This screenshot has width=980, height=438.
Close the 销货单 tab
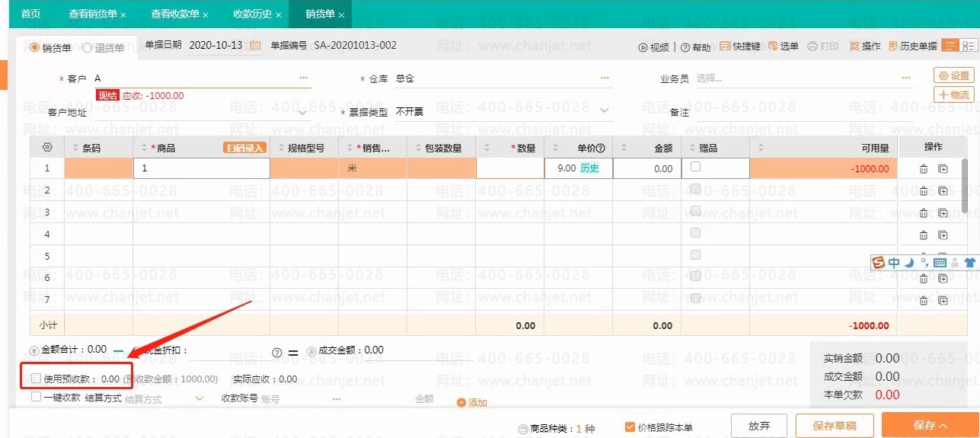click(341, 15)
